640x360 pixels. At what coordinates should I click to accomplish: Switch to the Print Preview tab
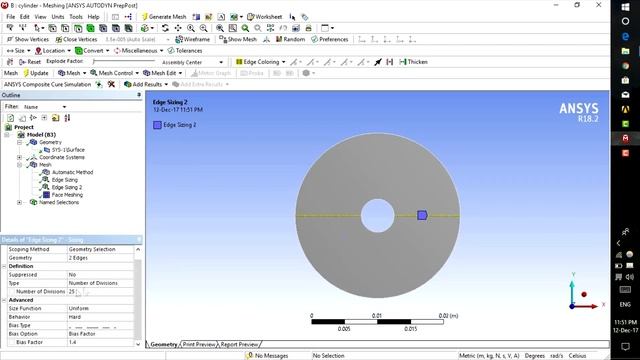click(199, 344)
